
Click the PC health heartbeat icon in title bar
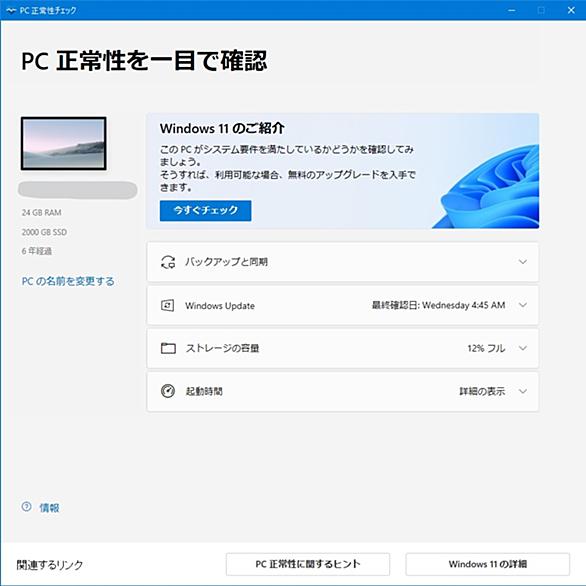(11, 10)
